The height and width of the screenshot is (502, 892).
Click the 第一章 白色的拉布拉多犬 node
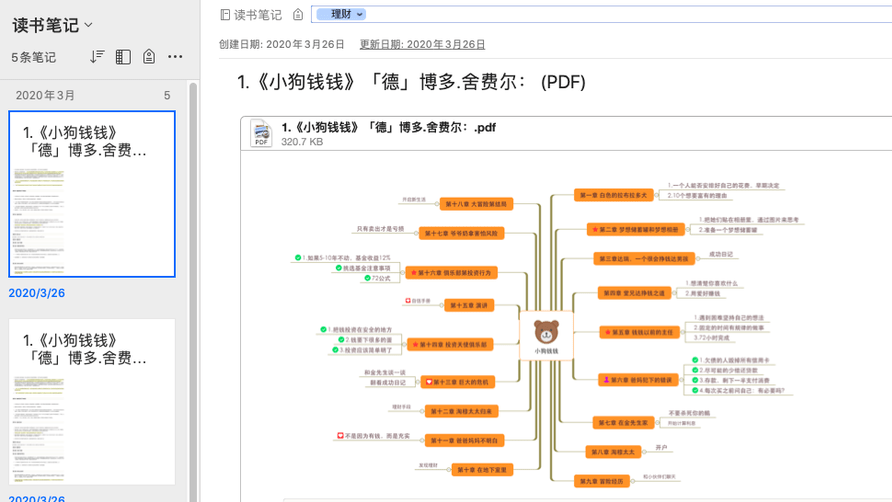pos(613,195)
